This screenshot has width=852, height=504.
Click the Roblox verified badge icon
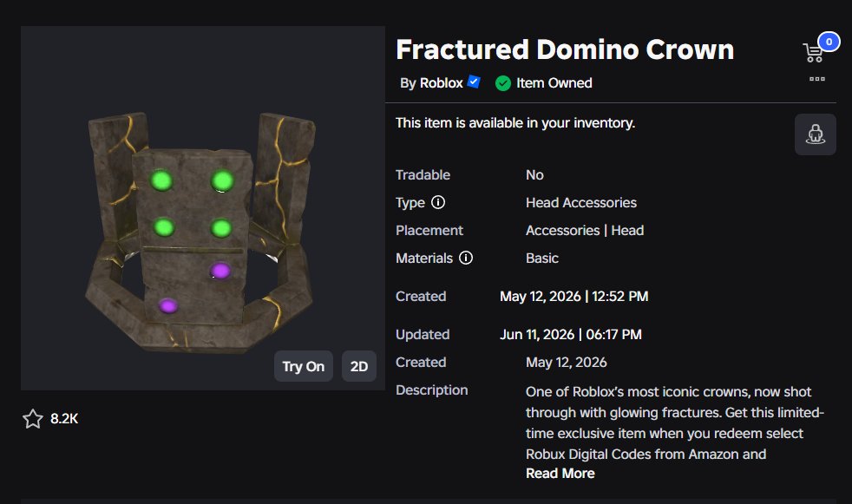474,82
